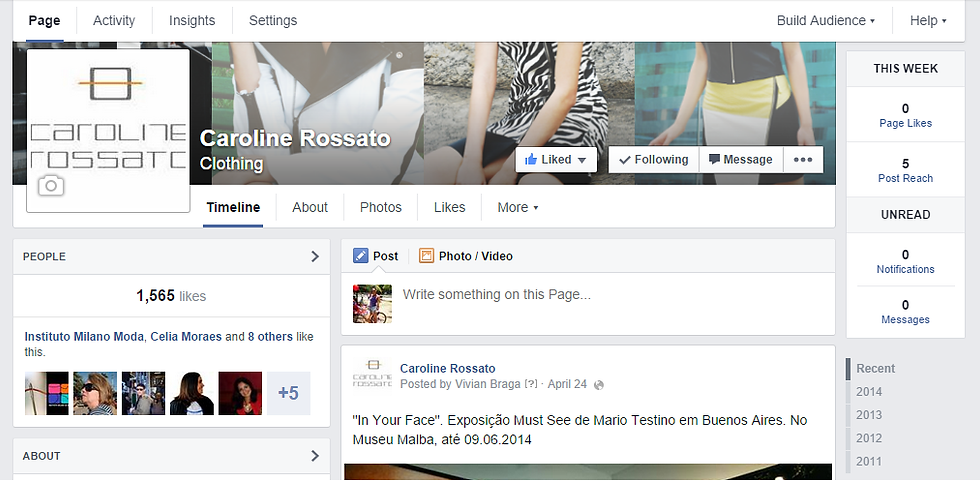The height and width of the screenshot is (481, 980).
Task: Select the Timeline tab
Action: 233,207
